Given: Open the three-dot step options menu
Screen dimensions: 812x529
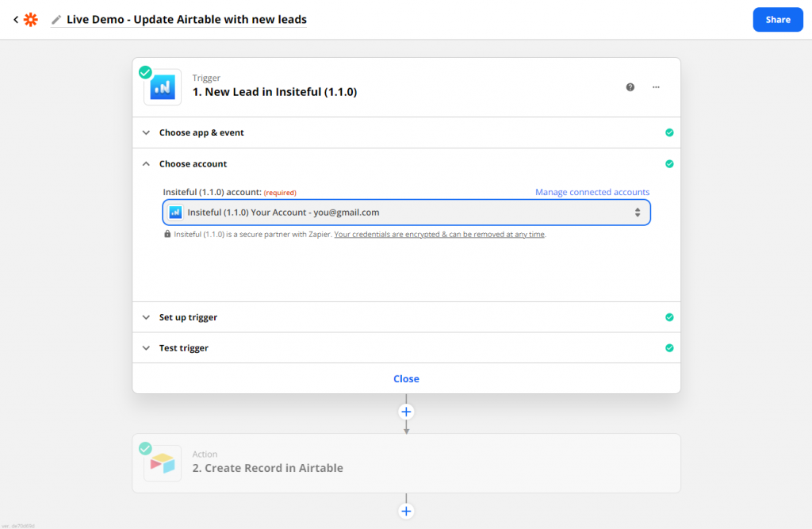Looking at the screenshot, I should [656, 87].
